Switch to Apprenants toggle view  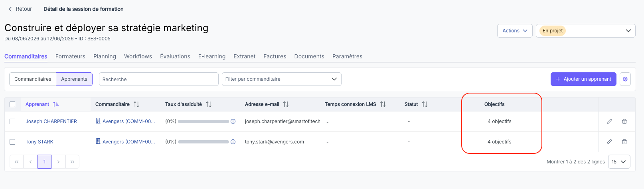tap(74, 79)
